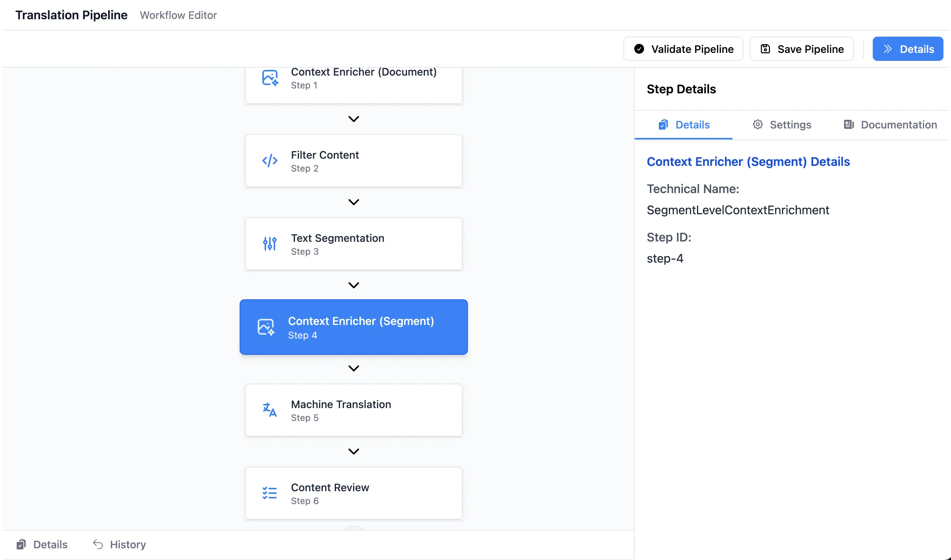This screenshot has height=560, width=951.
Task: Expand the chevron below Text Segmentation
Action: [354, 285]
